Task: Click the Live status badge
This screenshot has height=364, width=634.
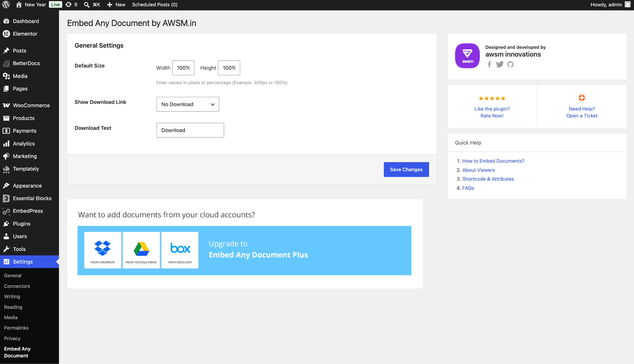Action: [55, 5]
